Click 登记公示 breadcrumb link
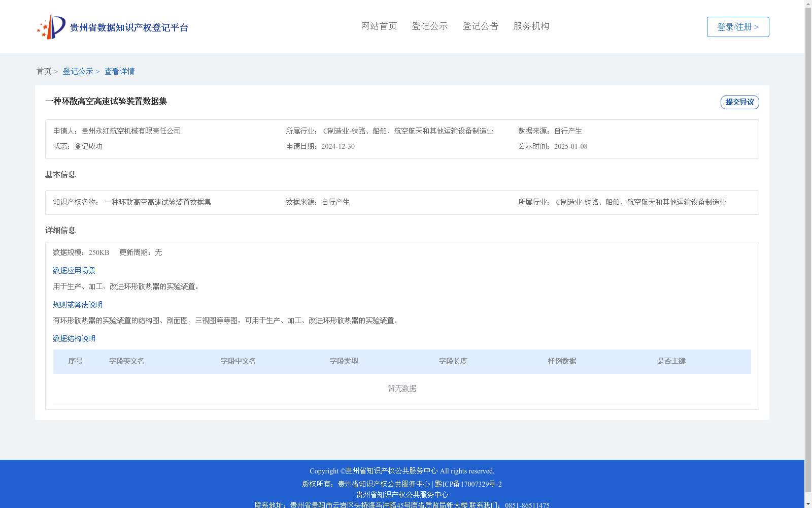This screenshot has height=508, width=812. coord(78,71)
